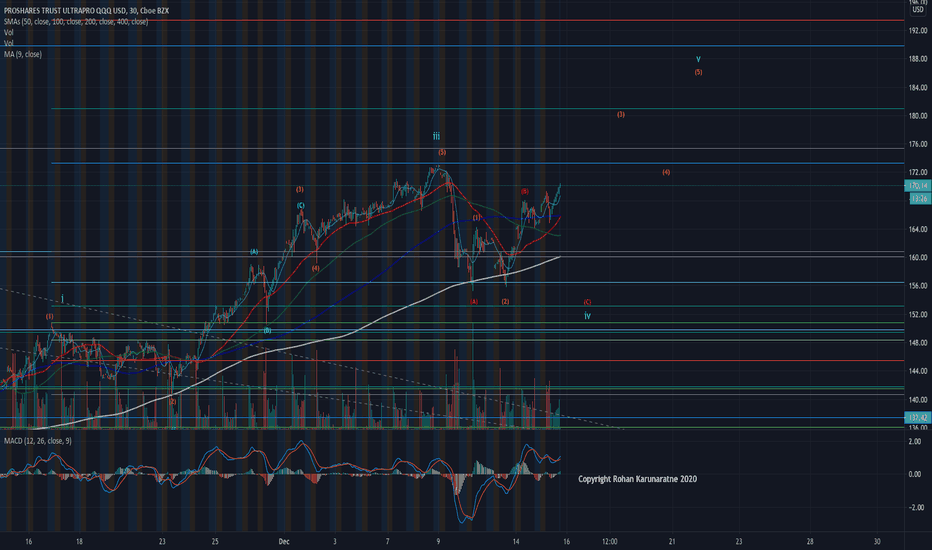Click the 184.00 price axis label
This screenshot has width=932, height=550.
(x=918, y=87)
